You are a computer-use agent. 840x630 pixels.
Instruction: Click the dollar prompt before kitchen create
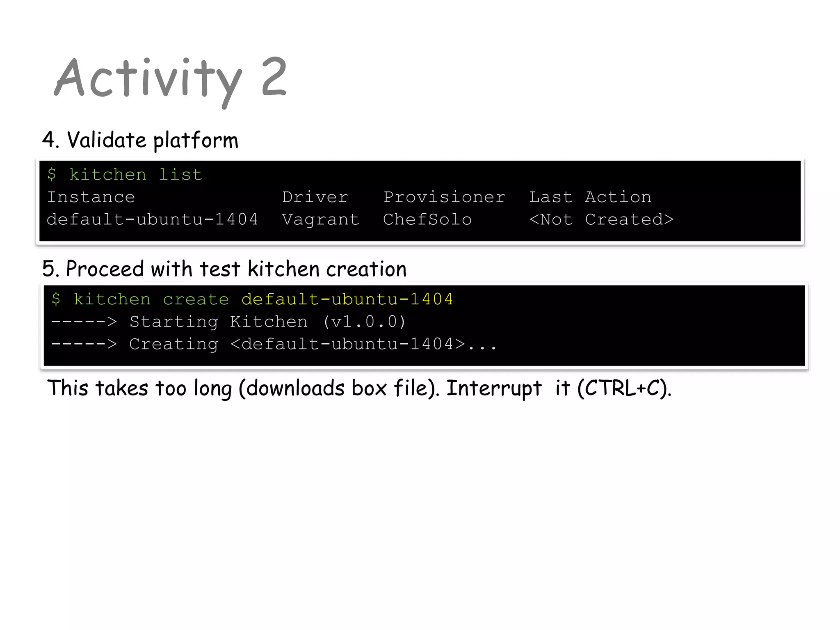(x=56, y=299)
